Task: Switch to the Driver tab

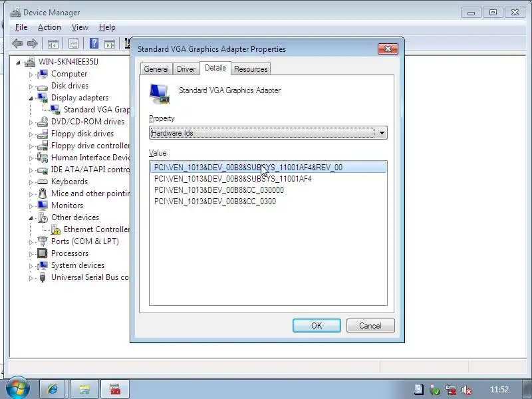Action: point(186,69)
